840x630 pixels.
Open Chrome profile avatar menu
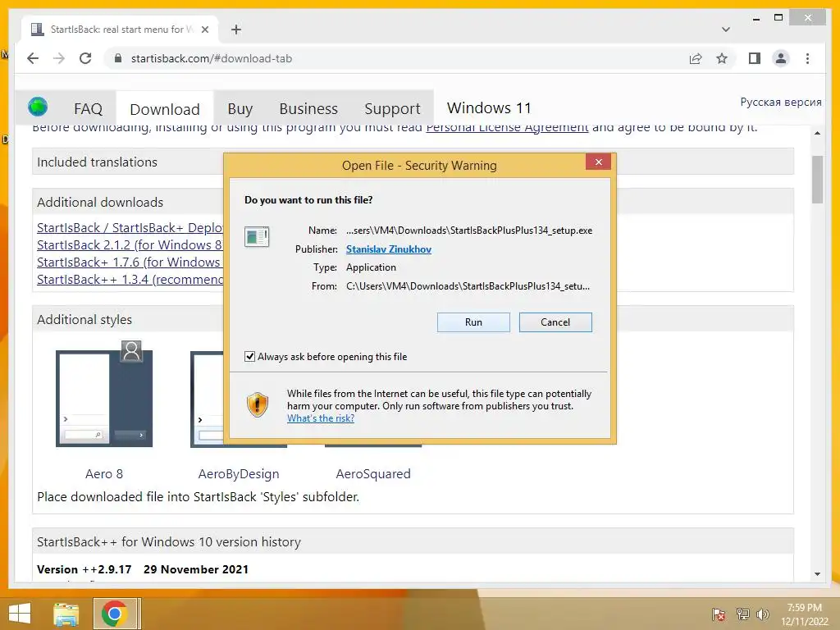(781, 58)
